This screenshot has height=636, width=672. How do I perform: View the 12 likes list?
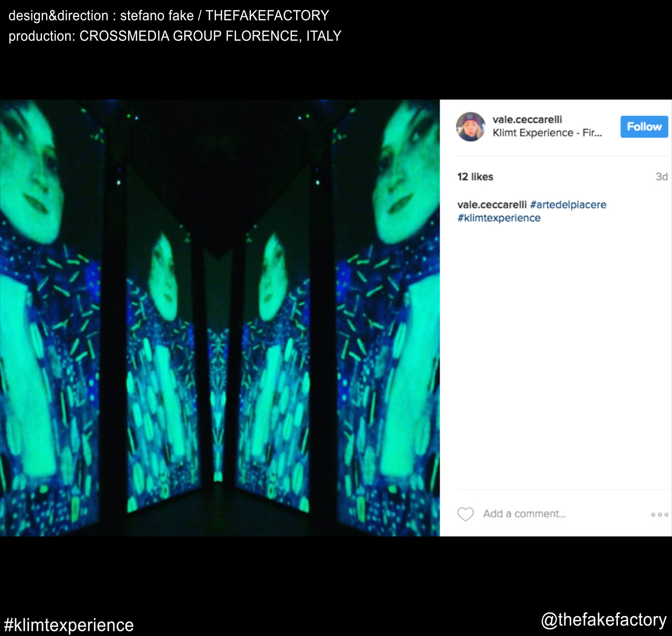475,177
